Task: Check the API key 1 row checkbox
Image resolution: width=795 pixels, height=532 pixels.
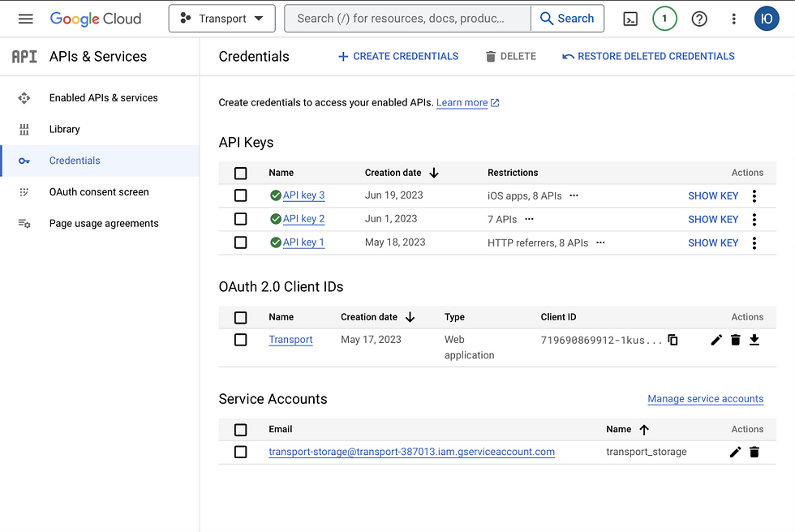Action: pyautogui.click(x=240, y=242)
